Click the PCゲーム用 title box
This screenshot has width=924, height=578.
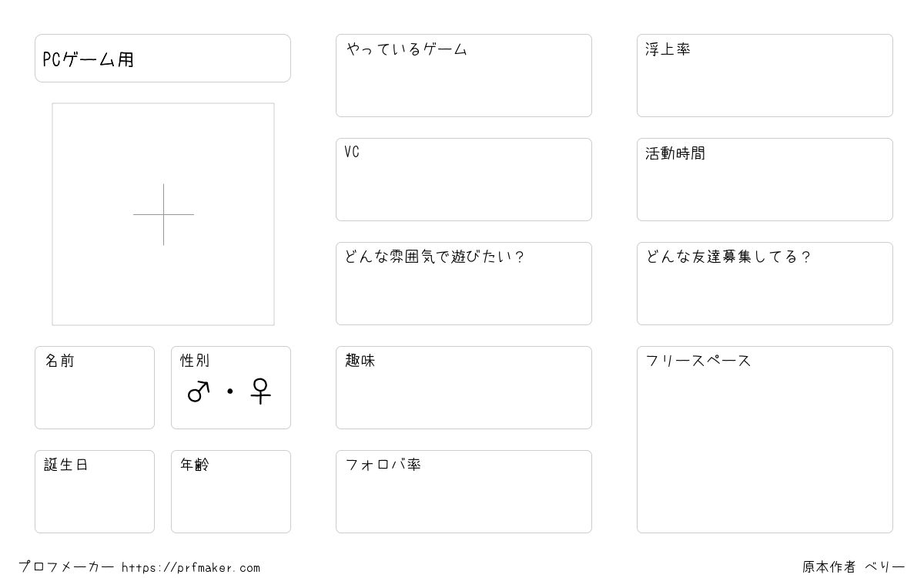[x=162, y=58]
